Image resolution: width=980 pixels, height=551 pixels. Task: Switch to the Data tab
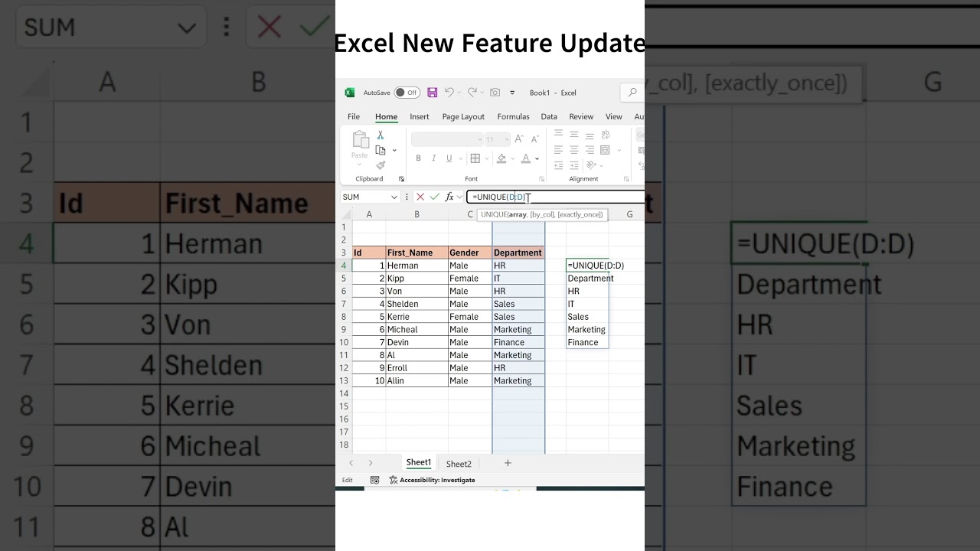tap(549, 117)
